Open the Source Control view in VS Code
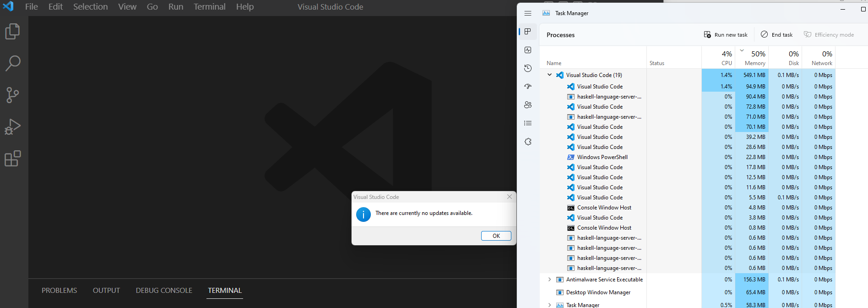The image size is (868, 308). coord(13,95)
